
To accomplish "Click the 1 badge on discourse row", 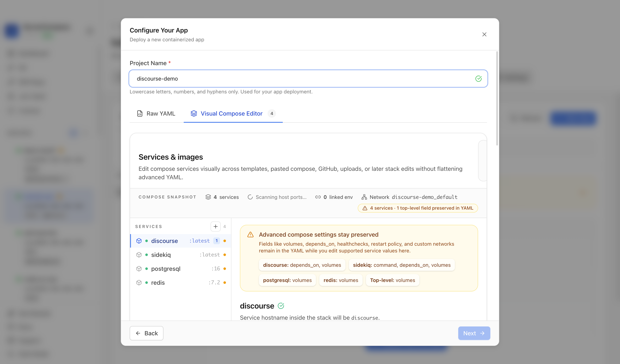I will 216,241.
